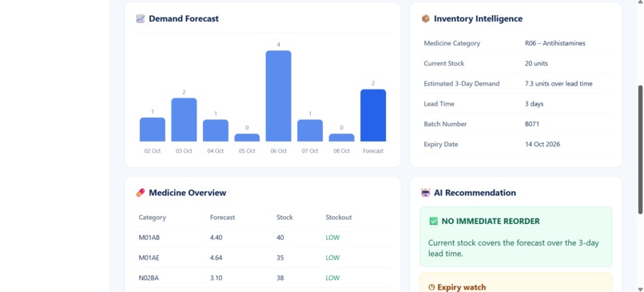Click the Forecast axis label under the chart
The height and width of the screenshot is (292, 644).
click(373, 151)
